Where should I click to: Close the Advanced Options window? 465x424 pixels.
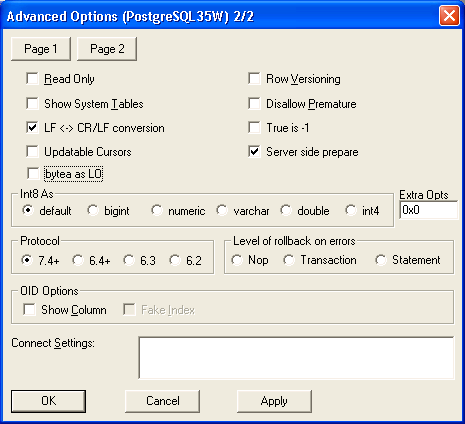(x=449, y=16)
